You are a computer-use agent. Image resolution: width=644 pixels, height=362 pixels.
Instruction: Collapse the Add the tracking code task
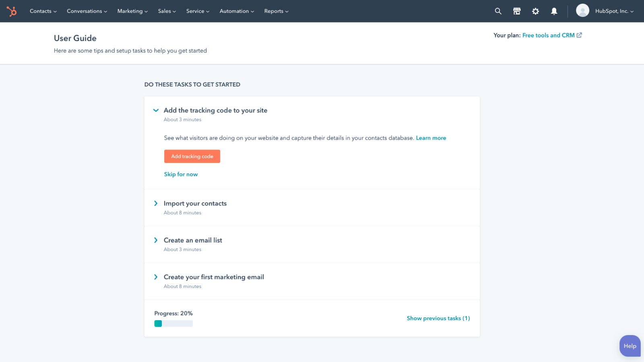pyautogui.click(x=156, y=110)
